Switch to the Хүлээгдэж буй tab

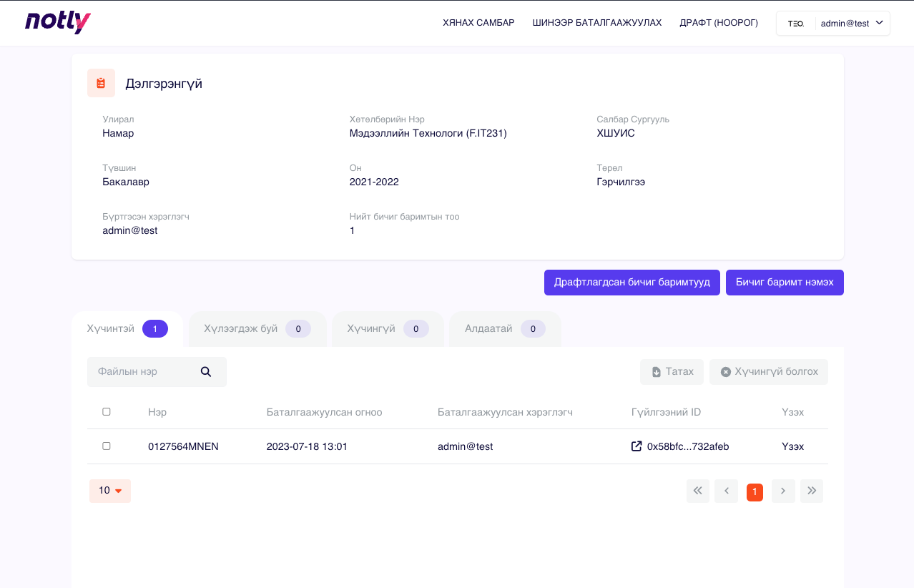[x=257, y=329]
